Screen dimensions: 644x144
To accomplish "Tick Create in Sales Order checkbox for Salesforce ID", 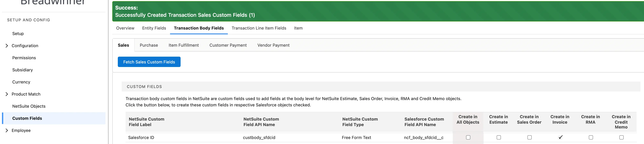I will point(529,137).
